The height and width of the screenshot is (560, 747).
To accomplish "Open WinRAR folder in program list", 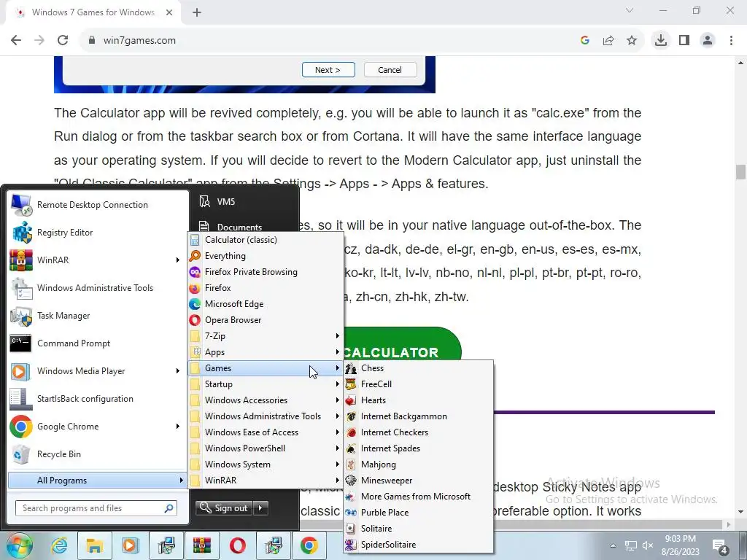I will click(x=266, y=480).
